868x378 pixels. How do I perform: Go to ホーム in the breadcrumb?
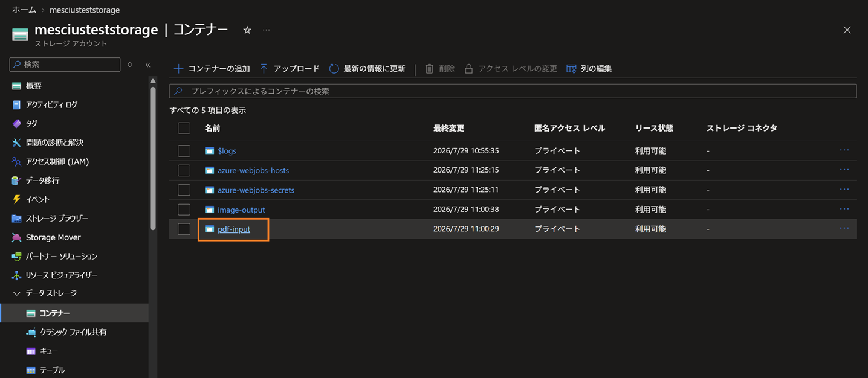point(24,10)
